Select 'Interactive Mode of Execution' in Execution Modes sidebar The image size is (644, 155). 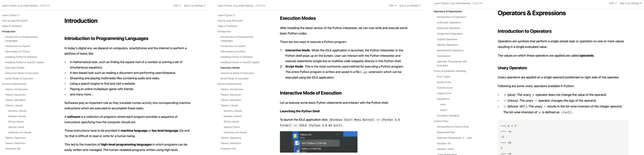[x=237, y=73]
